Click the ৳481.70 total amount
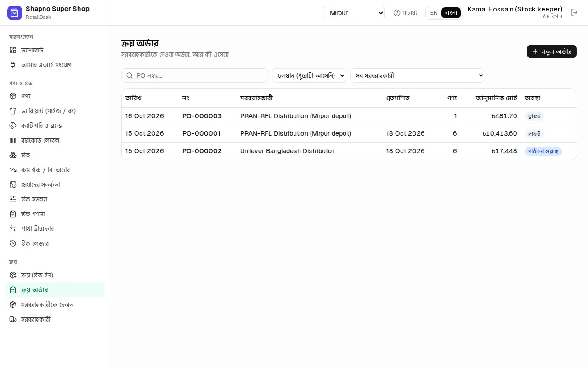 (x=504, y=116)
